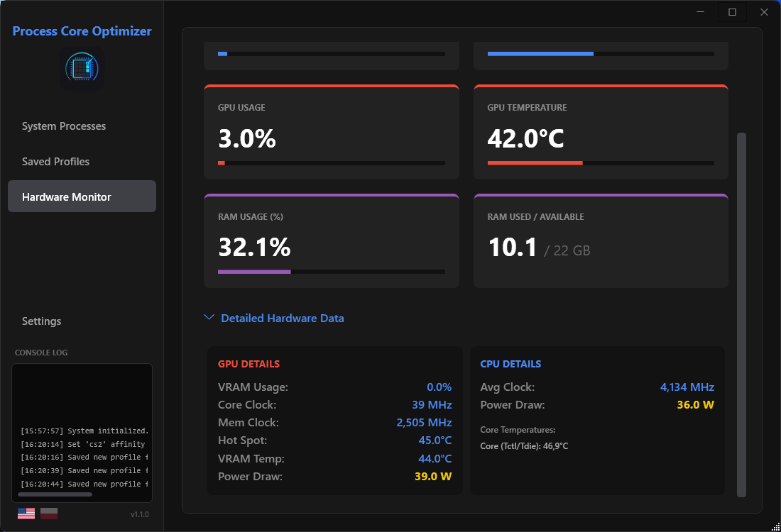The width and height of the screenshot is (781, 532).
Task: Click the VRAM Temp 44.0°C value
Action: 435,458
